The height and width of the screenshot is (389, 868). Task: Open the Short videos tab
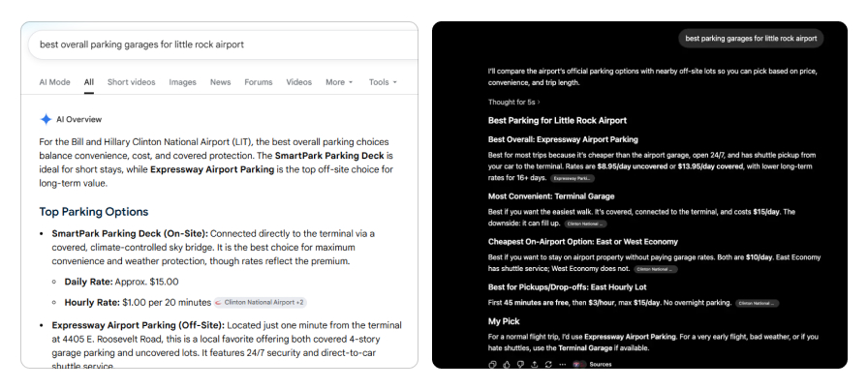[131, 82]
